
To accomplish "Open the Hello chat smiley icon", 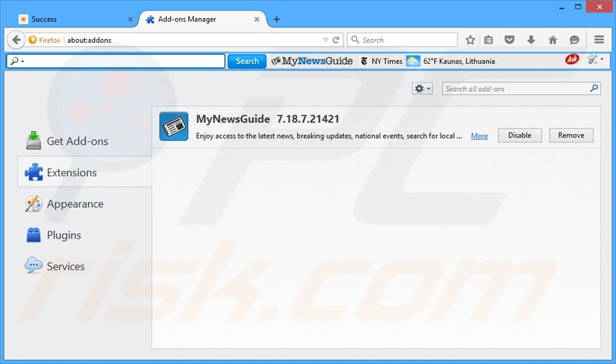I will click(575, 40).
